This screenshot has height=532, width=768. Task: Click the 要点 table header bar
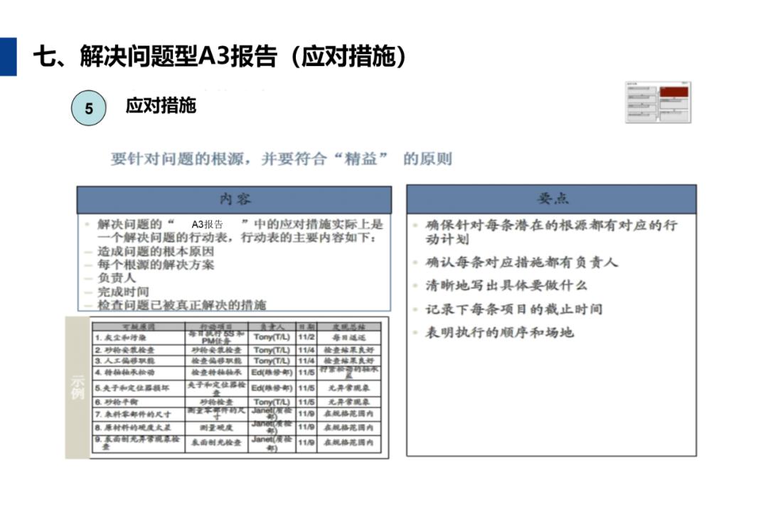tap(553, 200)
